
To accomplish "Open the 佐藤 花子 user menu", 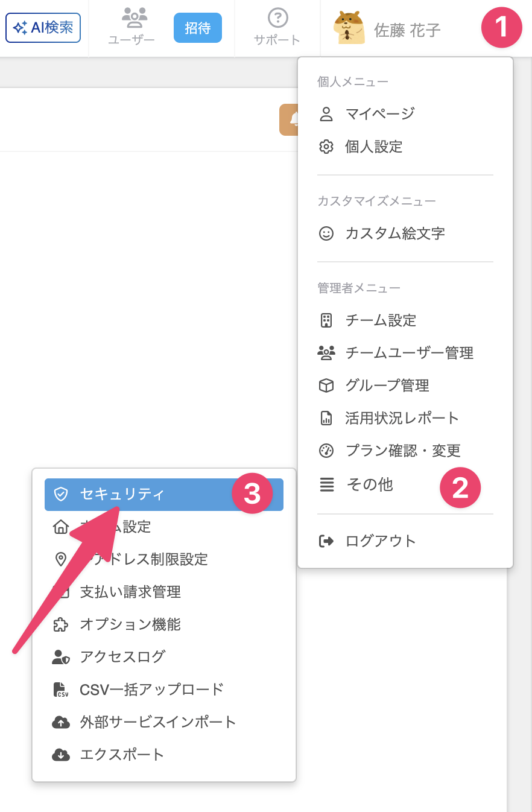I will 408,30.
